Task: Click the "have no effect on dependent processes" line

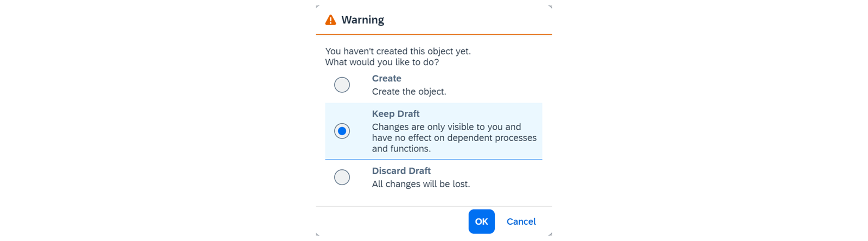Action: pyautogui.click(x=454, y=138)
